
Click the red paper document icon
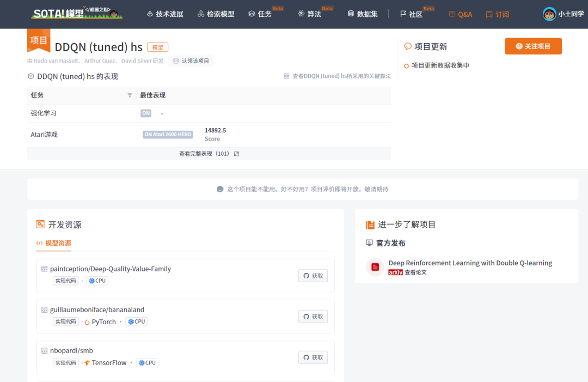[x=375, y=267]
